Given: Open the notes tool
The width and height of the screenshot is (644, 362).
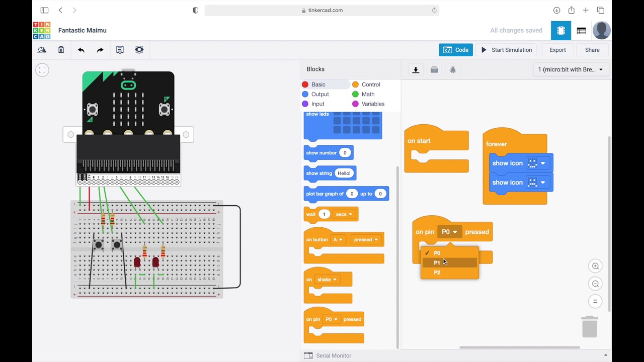Looking at the screenshot, I should (x=120, y=50).
